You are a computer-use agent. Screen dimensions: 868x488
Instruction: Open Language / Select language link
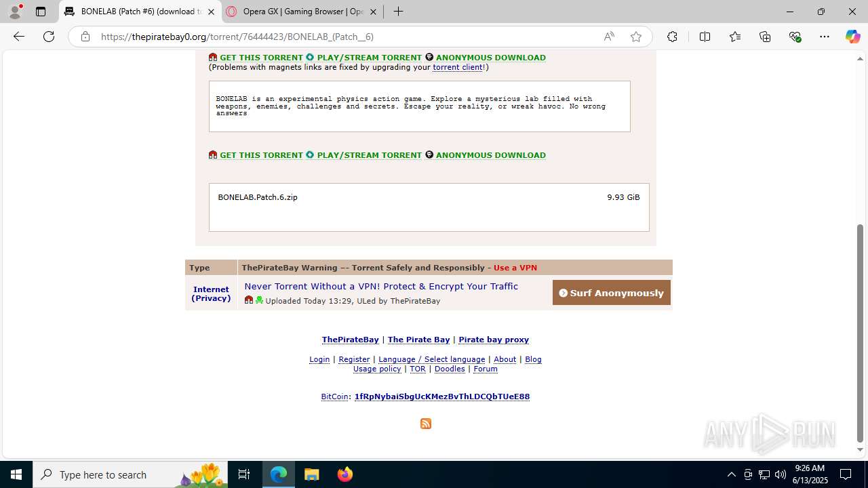(432, 359)
